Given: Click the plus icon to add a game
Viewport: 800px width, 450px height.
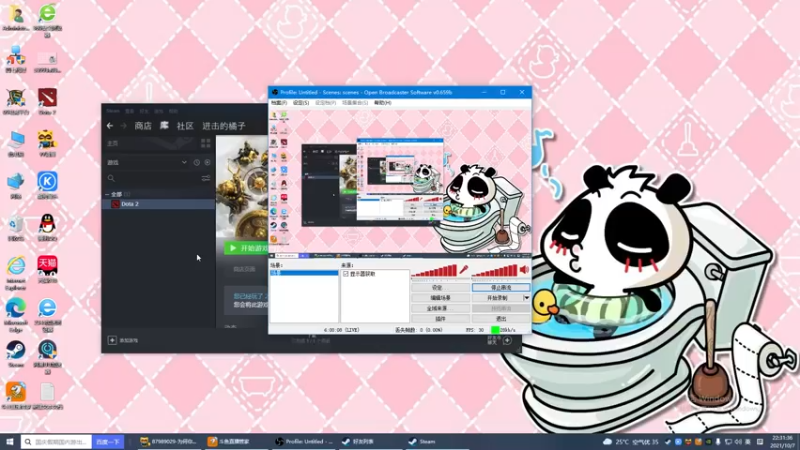Looking at the screenshot, I should click(112, 340).
